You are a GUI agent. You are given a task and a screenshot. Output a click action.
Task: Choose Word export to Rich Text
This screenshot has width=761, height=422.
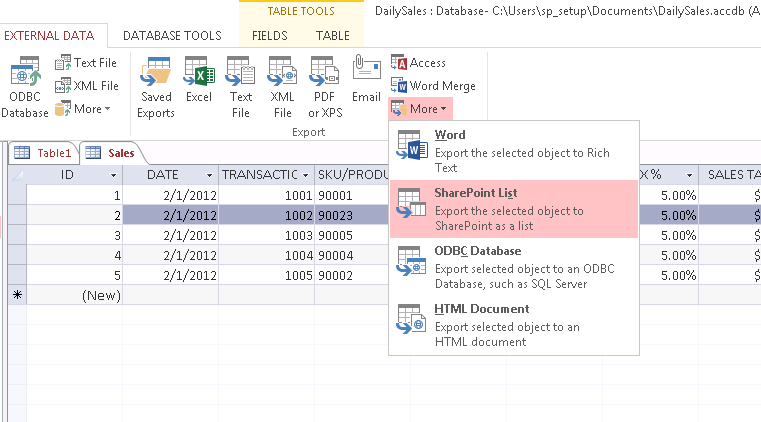(513, 151)
